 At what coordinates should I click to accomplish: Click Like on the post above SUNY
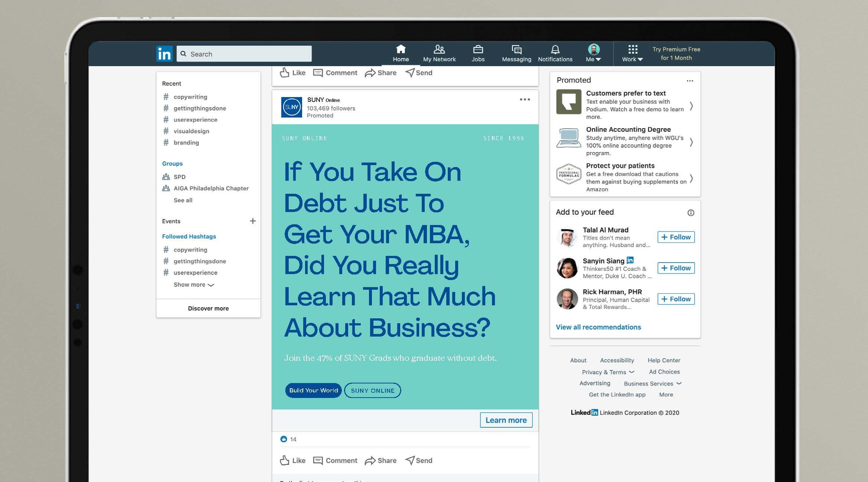point(292,73)
